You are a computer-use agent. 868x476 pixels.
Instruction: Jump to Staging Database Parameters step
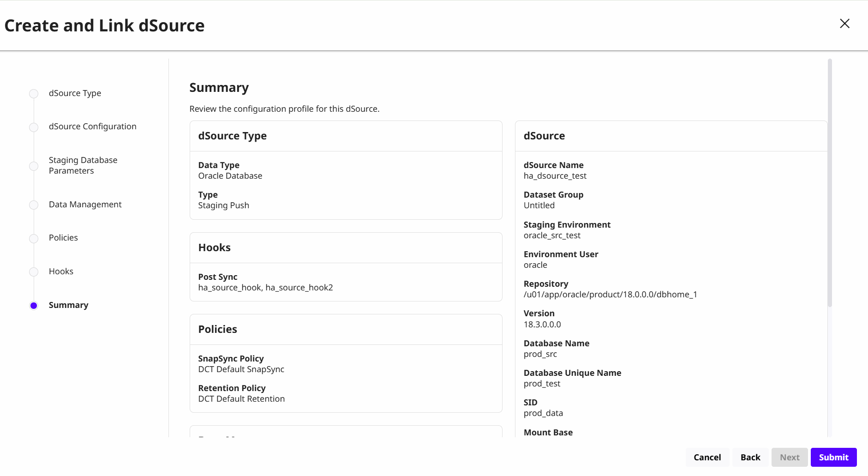click(x=83, y=165)
